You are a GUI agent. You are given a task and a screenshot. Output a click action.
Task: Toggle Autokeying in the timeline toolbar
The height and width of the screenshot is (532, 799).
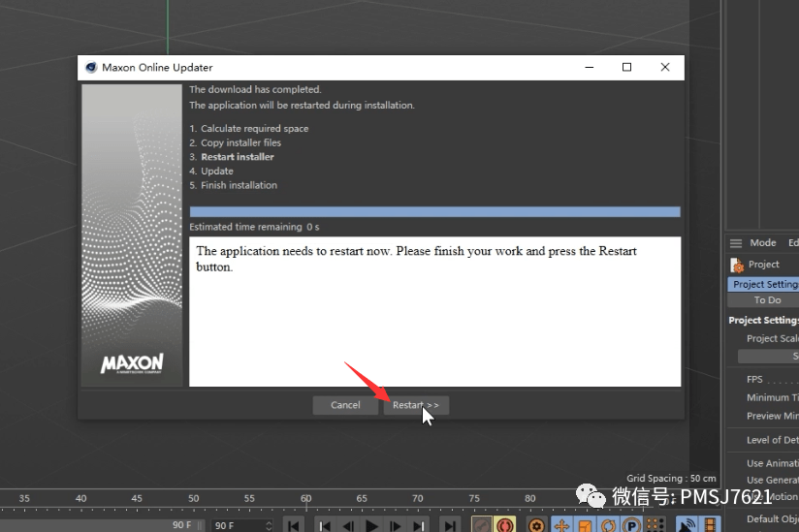point(504,525)
